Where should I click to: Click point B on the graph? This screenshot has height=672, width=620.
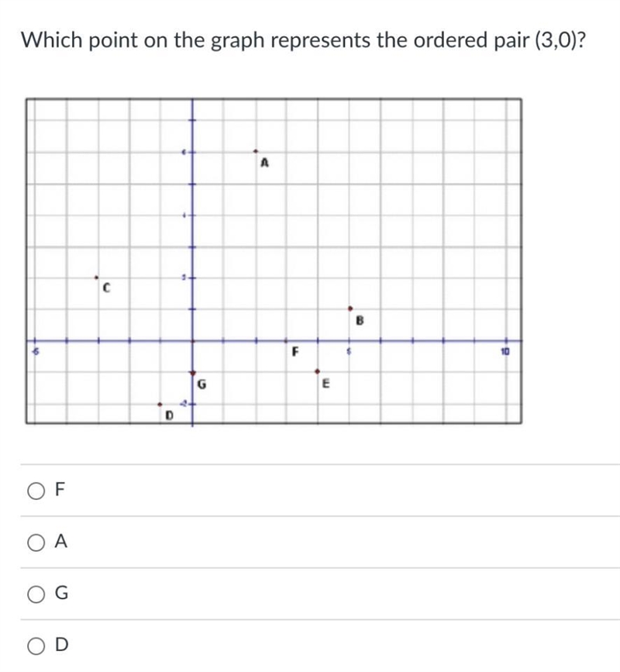coord(350,308)
